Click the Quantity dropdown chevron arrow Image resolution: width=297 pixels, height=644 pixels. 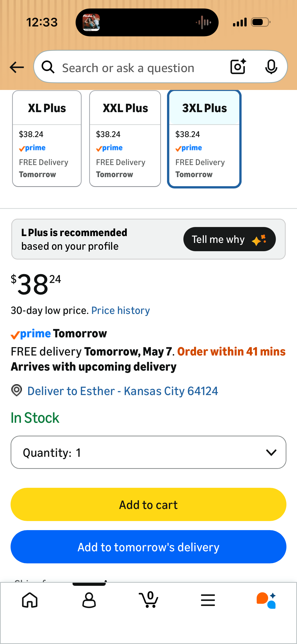[x=271, y=453]
